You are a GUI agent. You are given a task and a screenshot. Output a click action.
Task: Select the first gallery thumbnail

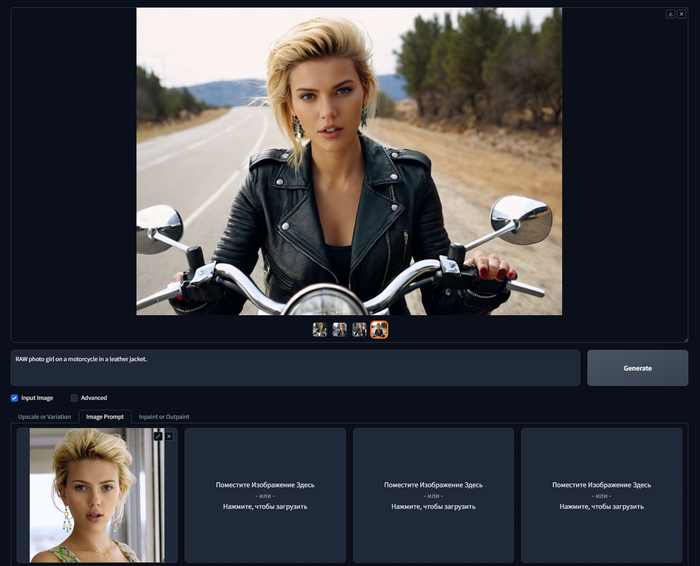point(320,330)
